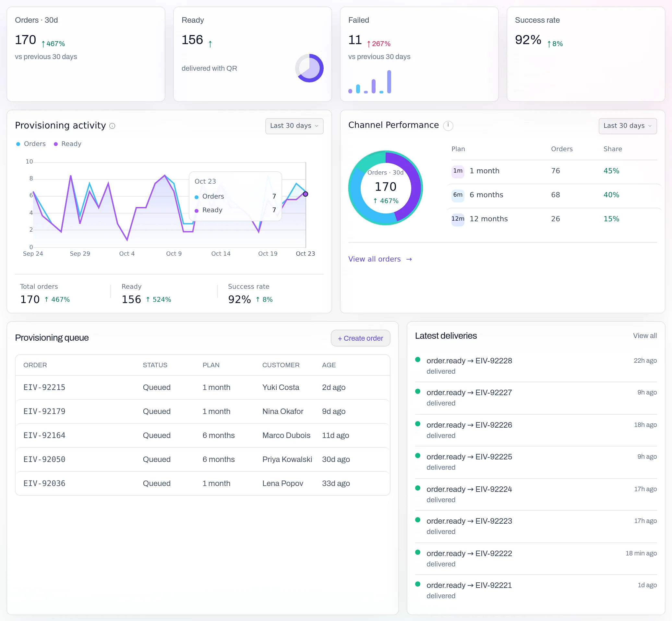Select order row EIV-92036
Image resolution: width=672 pixels, height=621 pixels.
pos(202,483)
